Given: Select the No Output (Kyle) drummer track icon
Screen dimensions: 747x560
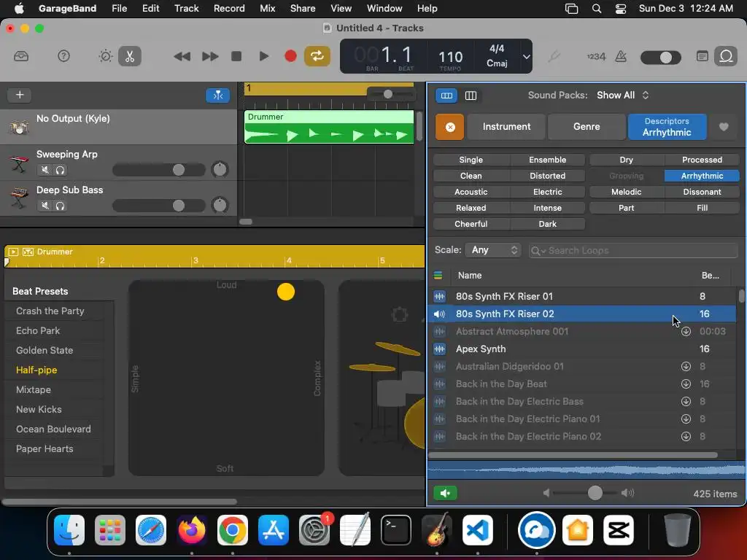Looking at the screenshot, I should [x=18, y=127].
